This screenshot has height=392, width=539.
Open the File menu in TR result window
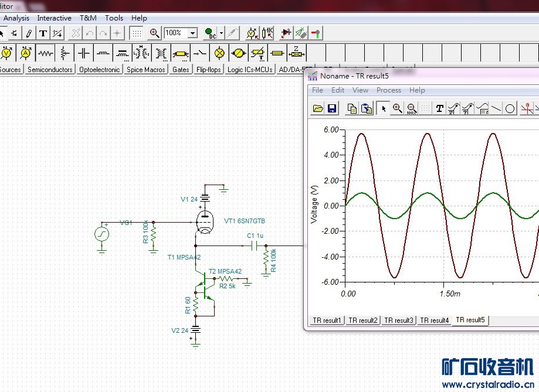coord(317,90)
